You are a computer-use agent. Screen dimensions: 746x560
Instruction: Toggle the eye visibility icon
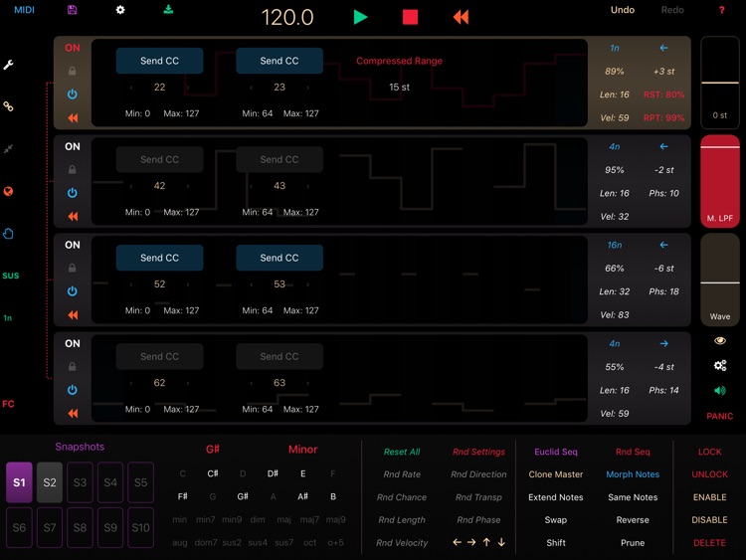pos(720,340)
